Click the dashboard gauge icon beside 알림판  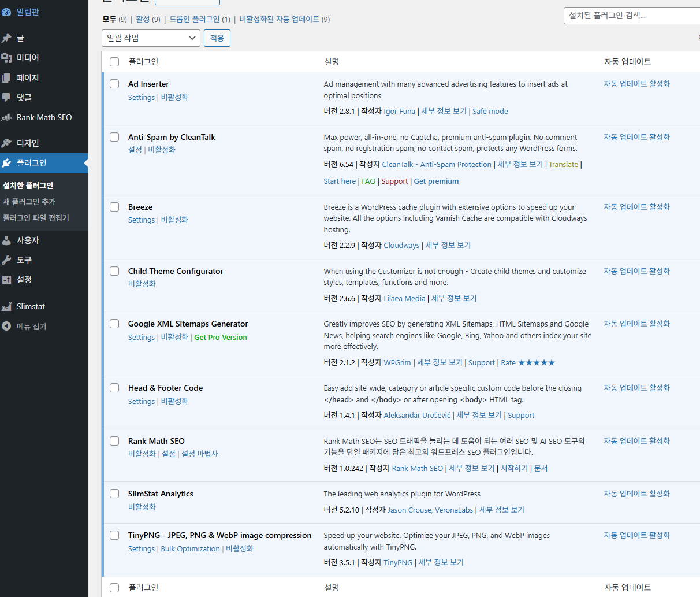coord(6,12)
